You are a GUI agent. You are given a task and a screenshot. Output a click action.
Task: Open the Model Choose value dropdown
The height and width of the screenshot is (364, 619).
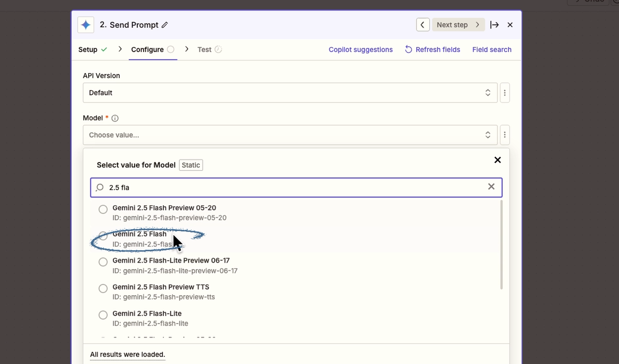[x=290, y=135]
